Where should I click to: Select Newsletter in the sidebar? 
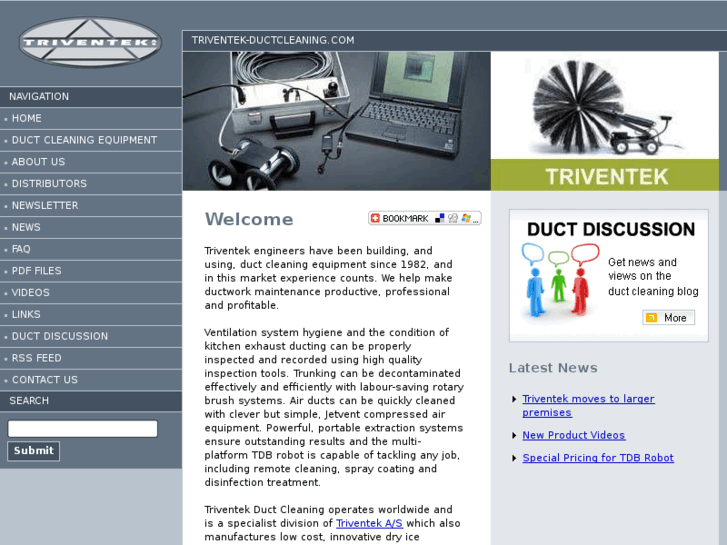coord(91,205)
